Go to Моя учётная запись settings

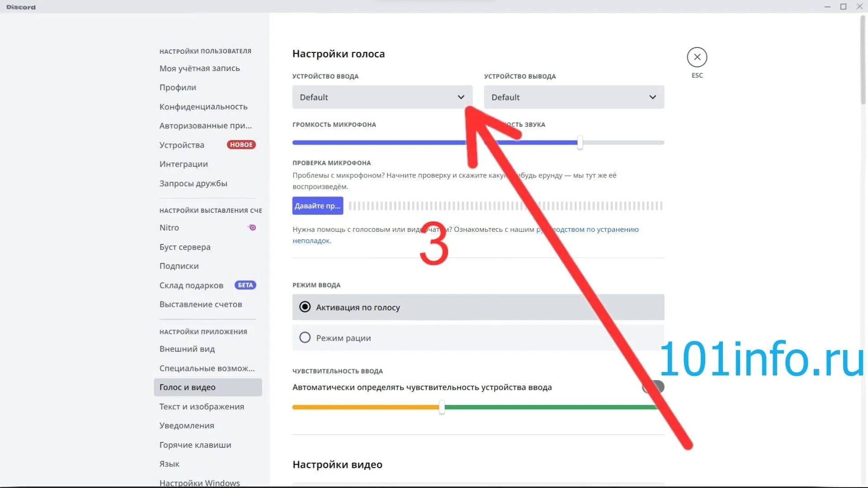tap(199, 68)
